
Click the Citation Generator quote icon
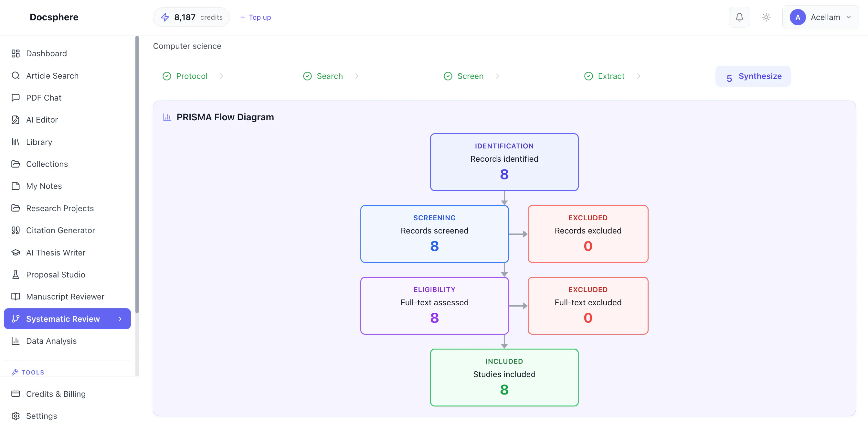click(x=16, y=230)
